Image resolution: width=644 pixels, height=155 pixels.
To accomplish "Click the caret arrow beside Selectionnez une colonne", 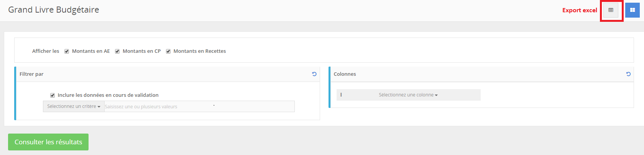I will point(436,95).
